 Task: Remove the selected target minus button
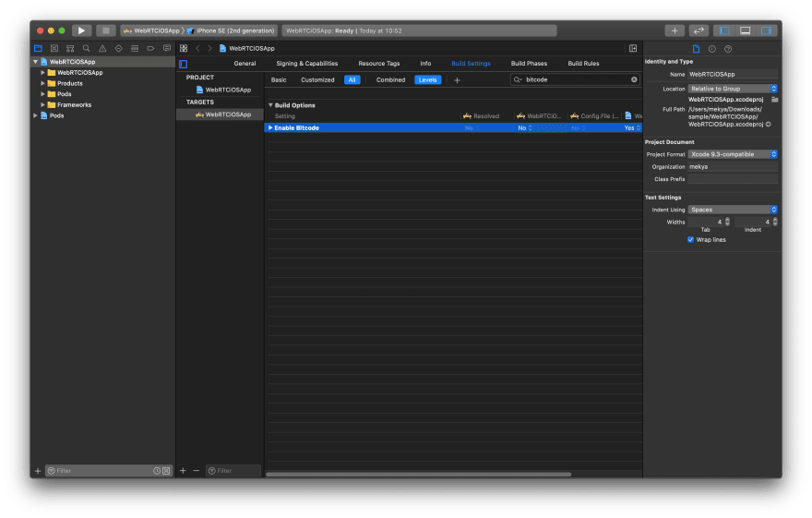pos(197,470)
